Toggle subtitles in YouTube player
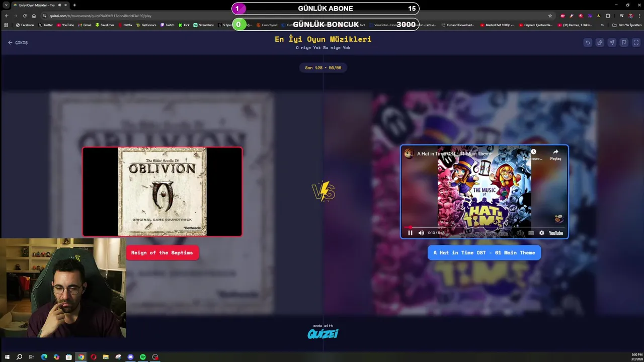644x362 pixels. [531, 233]
